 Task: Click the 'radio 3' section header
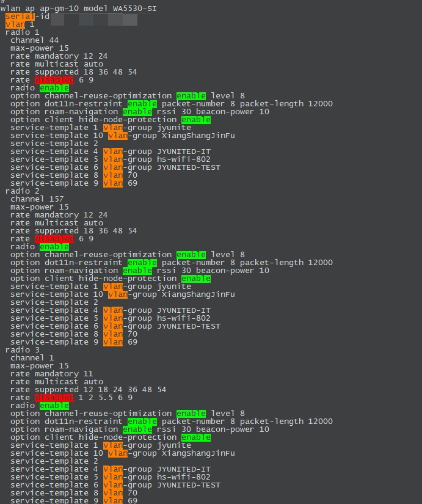pyautogui.click(x=22, y=350)
